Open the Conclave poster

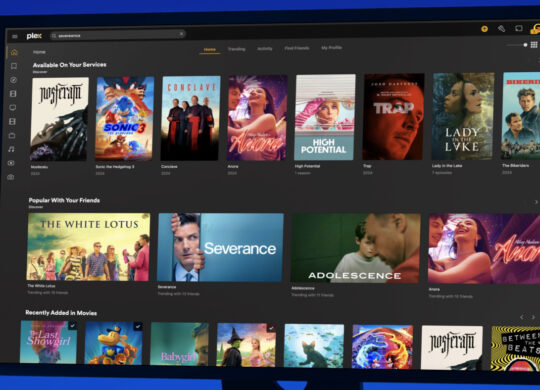[x=190, y=118]
